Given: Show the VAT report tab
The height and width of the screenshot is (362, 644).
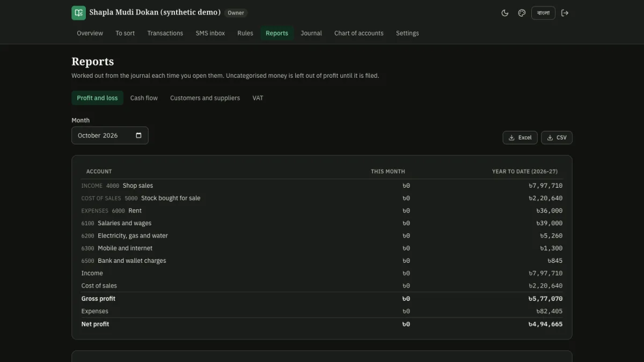Looking at the screenshot, I should pos(258,98).
